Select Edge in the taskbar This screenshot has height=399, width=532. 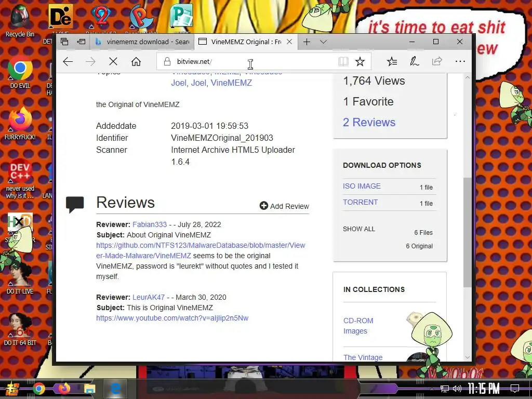pyautogui.click(x=116, y=389)
